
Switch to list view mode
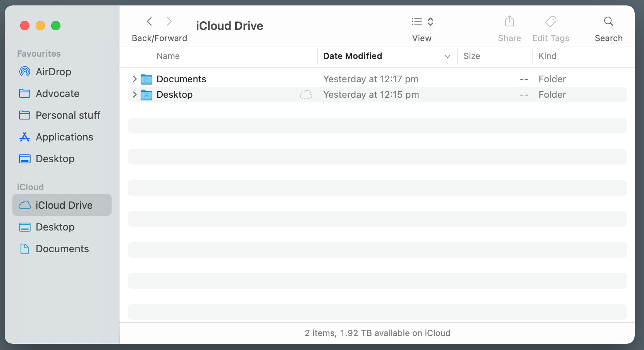coord(416,21)
